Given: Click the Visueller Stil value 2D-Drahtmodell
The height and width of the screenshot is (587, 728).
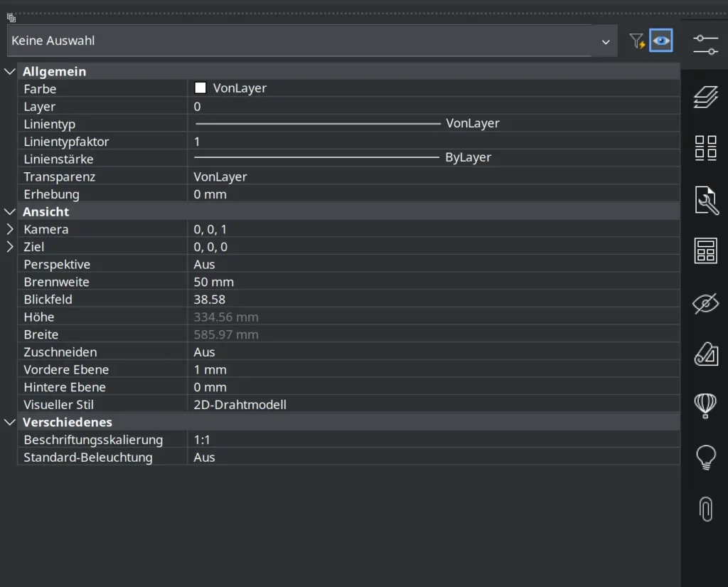Looking at the screenshot, I should [434, 405].
